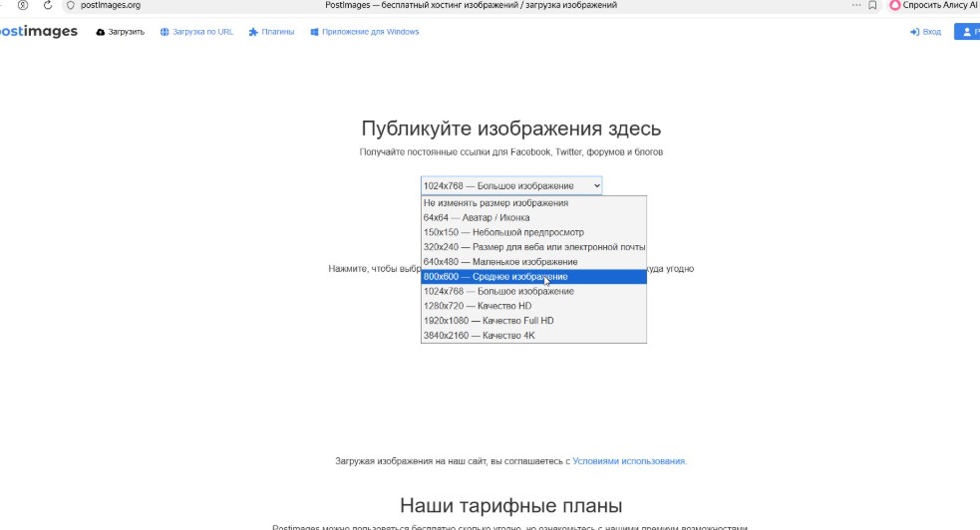Screen dimensions: 980x530
Task: Click the Facebook, Twitter permanent links subtitle
Action: pyautogui.click(x=511, y=151)
